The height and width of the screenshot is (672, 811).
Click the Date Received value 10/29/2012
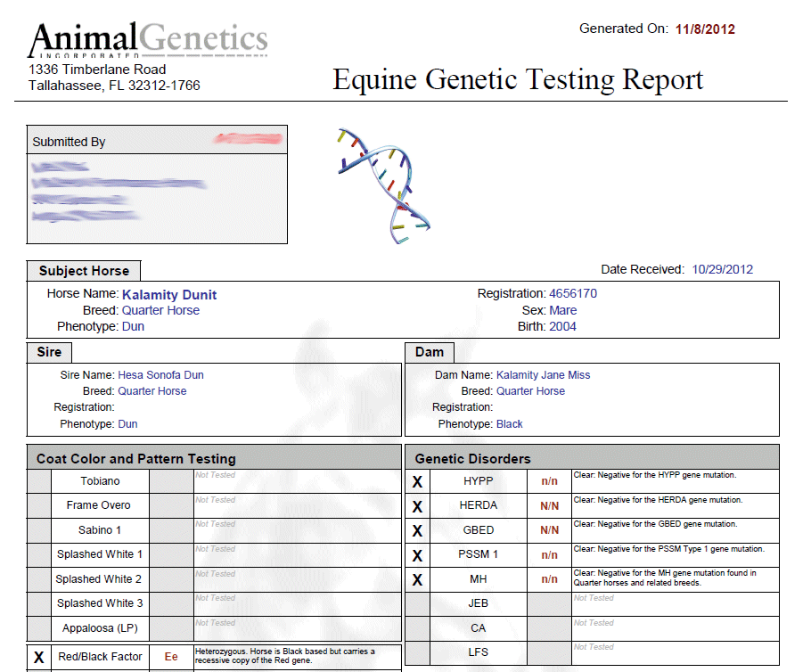(x=723, y=269)
